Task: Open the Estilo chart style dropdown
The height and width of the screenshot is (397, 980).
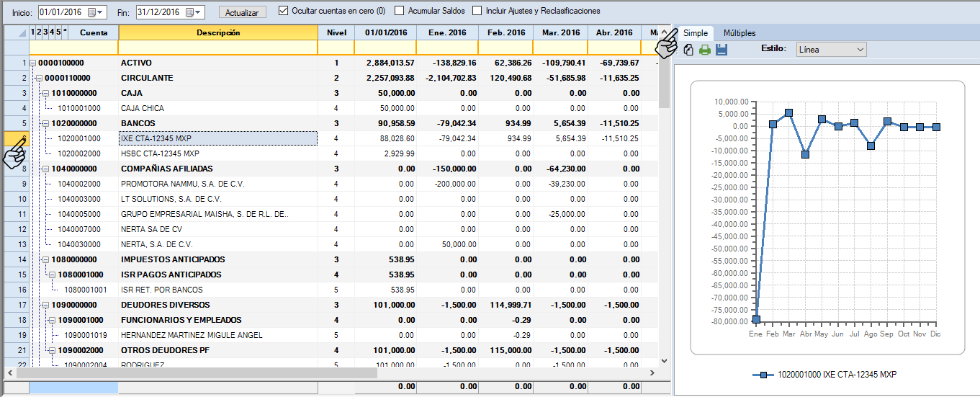Action: point(831,49)
